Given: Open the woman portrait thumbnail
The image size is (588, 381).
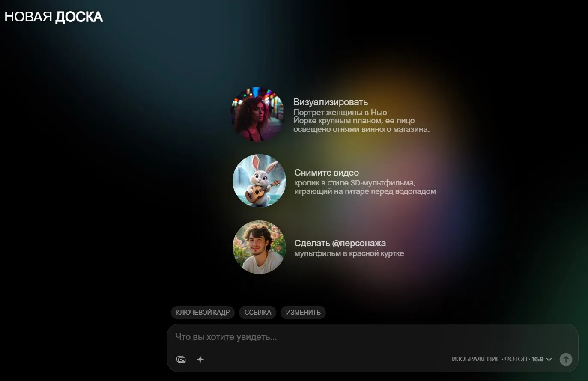Looking at the screenshot, I should [257, 114].
